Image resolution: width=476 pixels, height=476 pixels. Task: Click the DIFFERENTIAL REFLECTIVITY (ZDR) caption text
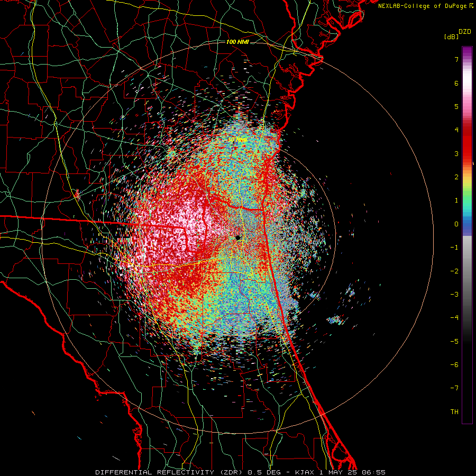tap(169, 472)
